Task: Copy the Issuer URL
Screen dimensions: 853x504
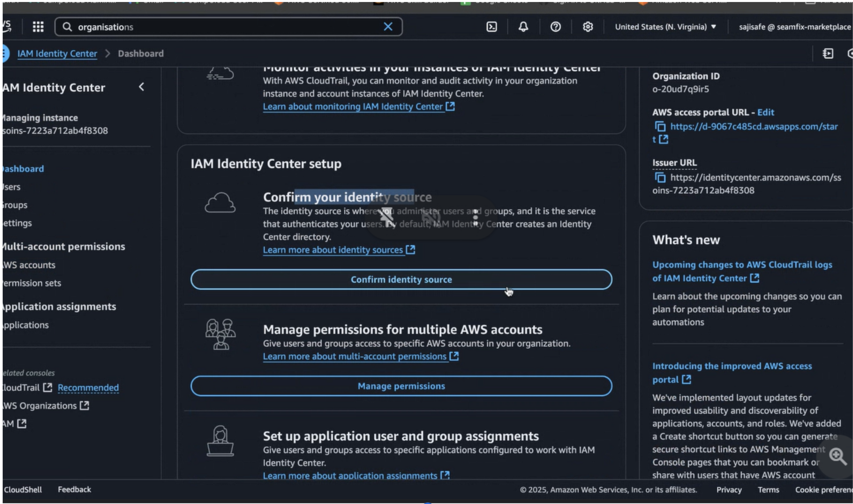Action: tap(660, 178)
